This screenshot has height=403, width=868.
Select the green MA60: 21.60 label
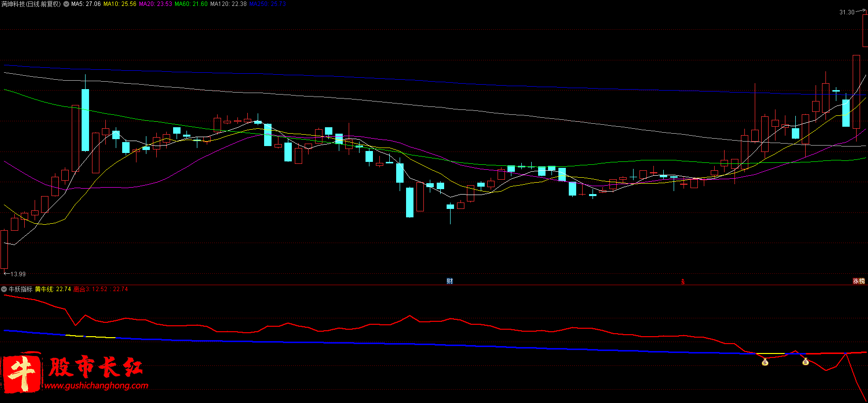tap(191, 4)
